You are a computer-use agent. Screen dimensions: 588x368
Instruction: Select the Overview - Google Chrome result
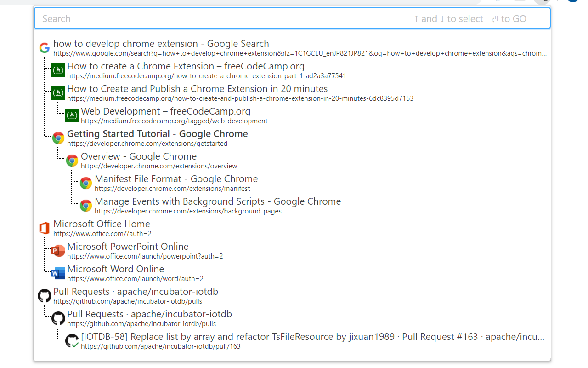click(x=139, y=156)
